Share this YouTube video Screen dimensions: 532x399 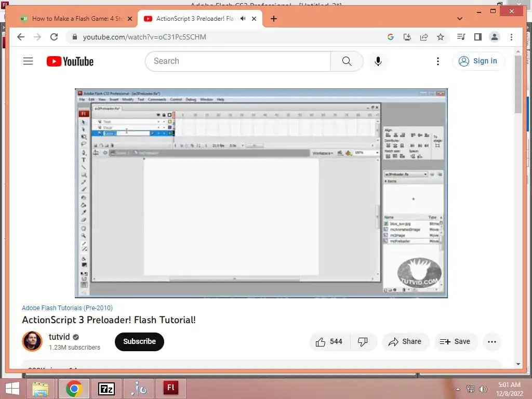click(405, 342)
